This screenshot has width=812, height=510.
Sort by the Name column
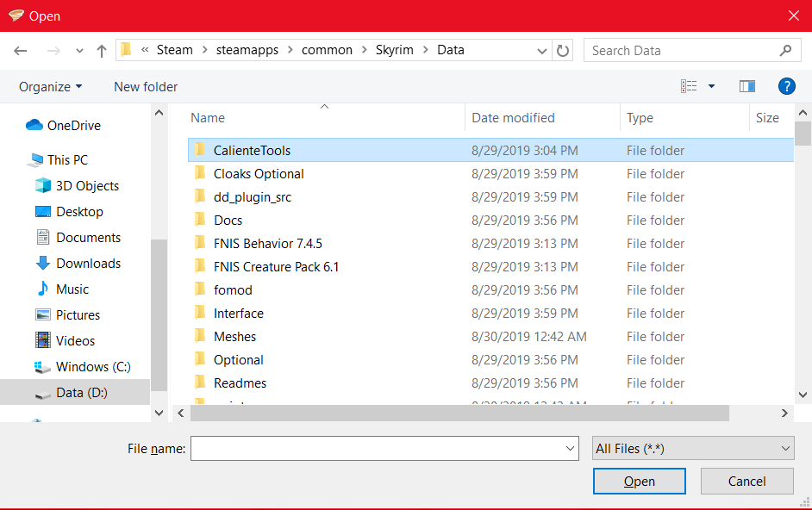[x=207, y=118]
